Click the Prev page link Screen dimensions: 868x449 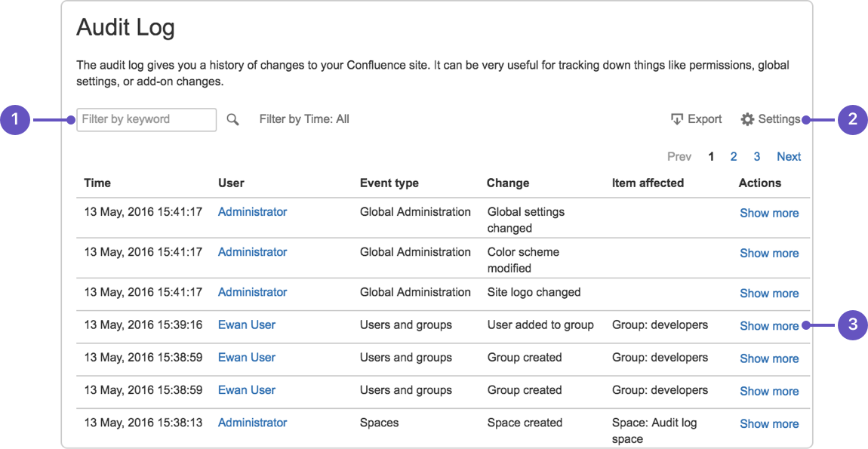[679, 157]
